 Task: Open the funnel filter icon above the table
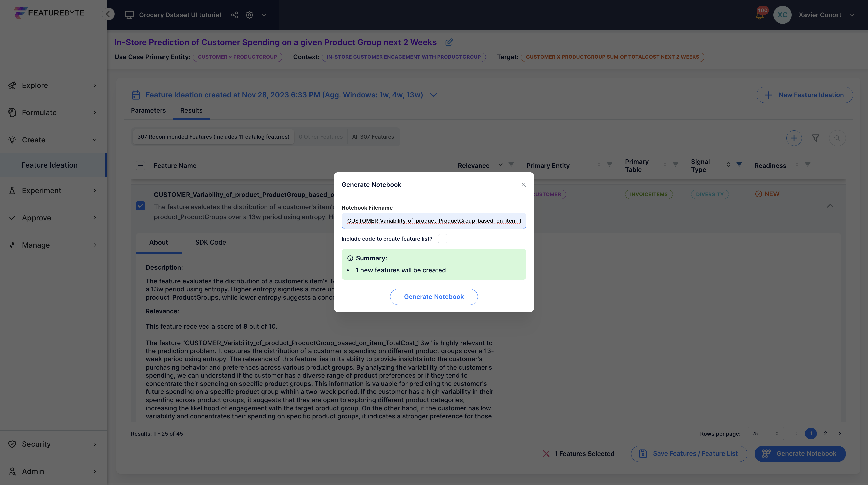pos(815,138)
